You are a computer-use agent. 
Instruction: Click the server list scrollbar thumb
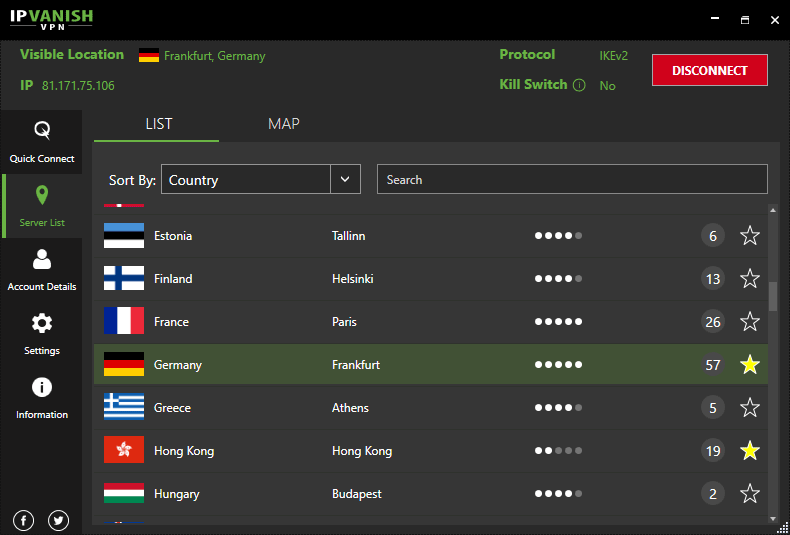pyautogui.click(x=773, y=296)
